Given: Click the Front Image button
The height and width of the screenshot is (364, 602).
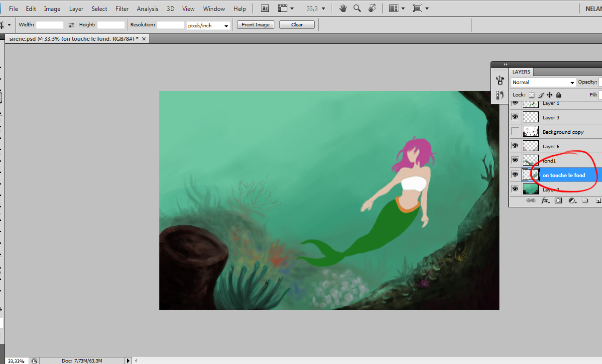Looking at the screenshot, I should [255, 25].
